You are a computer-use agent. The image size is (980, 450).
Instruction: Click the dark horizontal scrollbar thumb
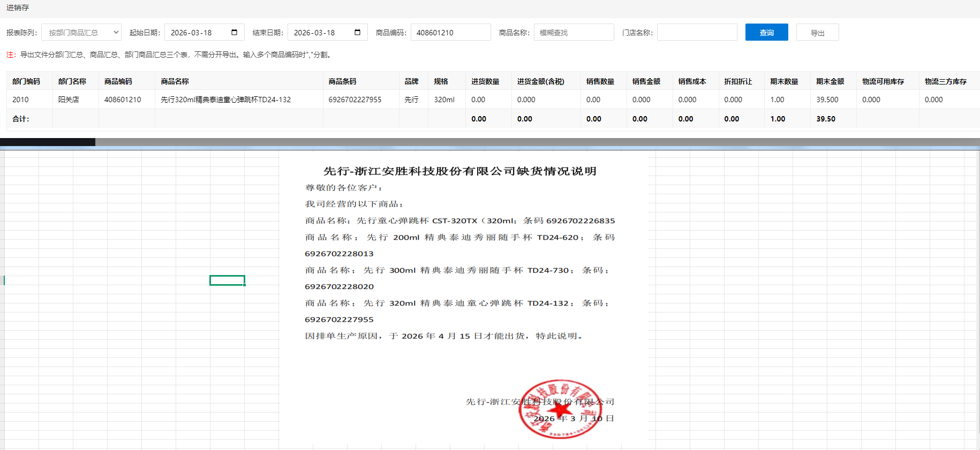[48, 142]
